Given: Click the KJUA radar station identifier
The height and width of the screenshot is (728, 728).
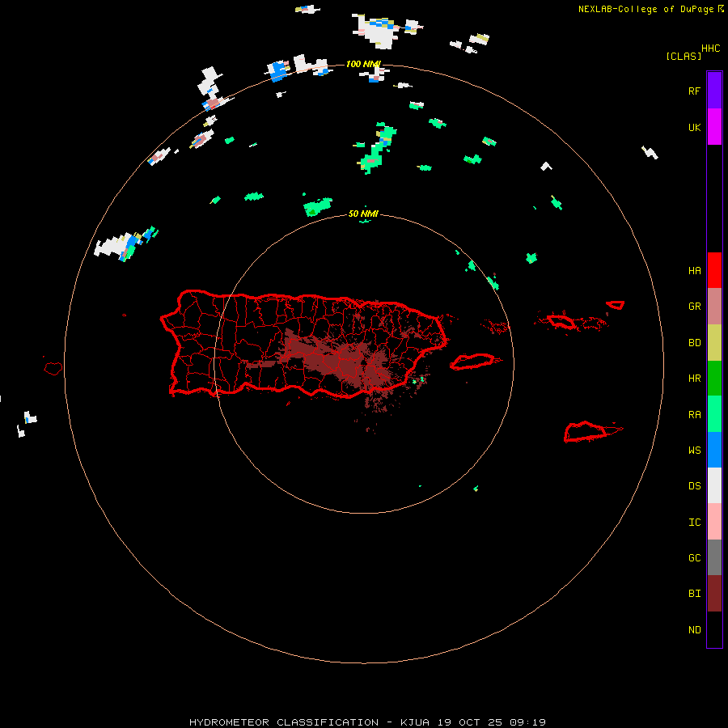Looking at the screenshot, I should tap(415, 722).
